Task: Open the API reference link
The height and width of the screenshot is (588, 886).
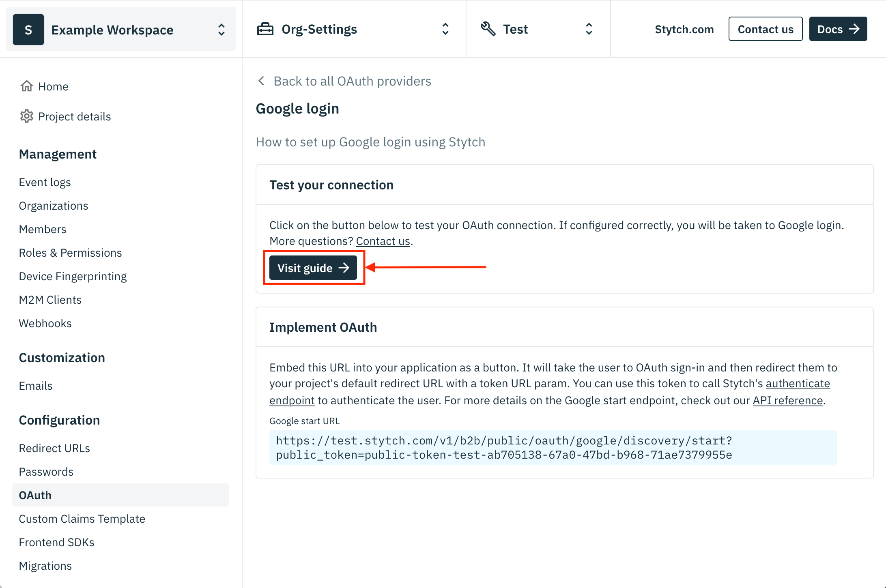Action: 787,400
